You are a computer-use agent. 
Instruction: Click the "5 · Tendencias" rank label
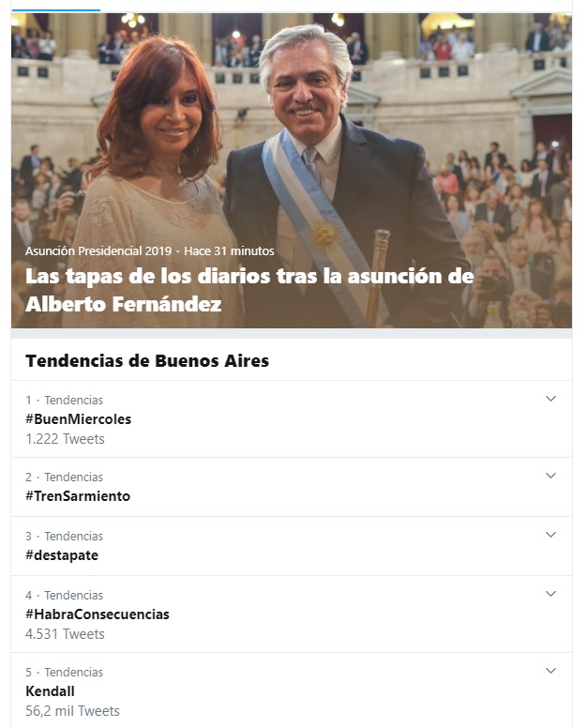(64, 672)
